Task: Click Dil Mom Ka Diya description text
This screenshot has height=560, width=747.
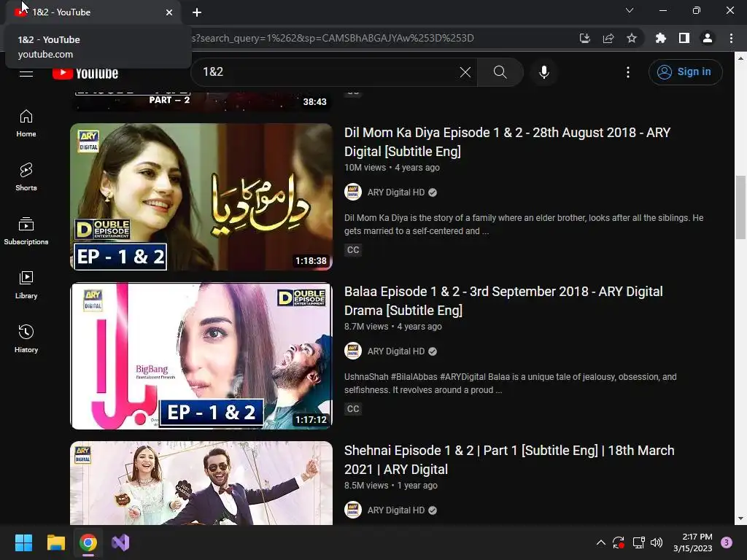Action: click(524, 225)
